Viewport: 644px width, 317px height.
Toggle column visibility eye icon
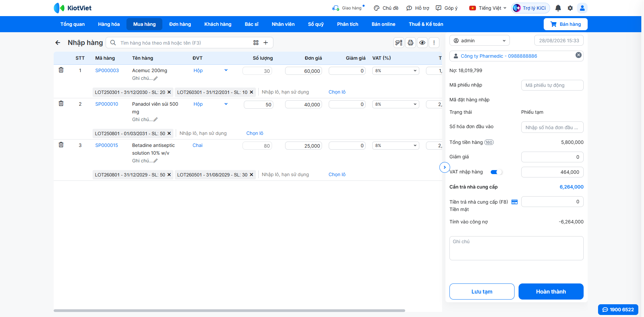coord(422,43)
